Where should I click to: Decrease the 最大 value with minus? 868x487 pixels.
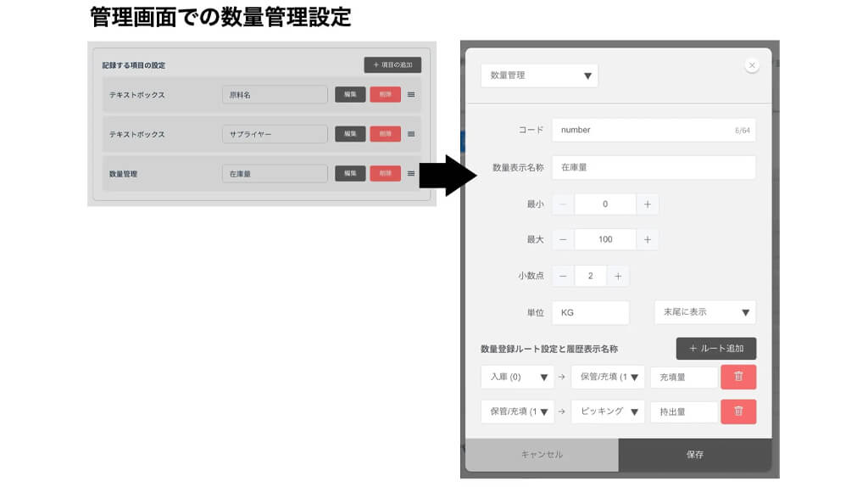click(x=563, y=240)
